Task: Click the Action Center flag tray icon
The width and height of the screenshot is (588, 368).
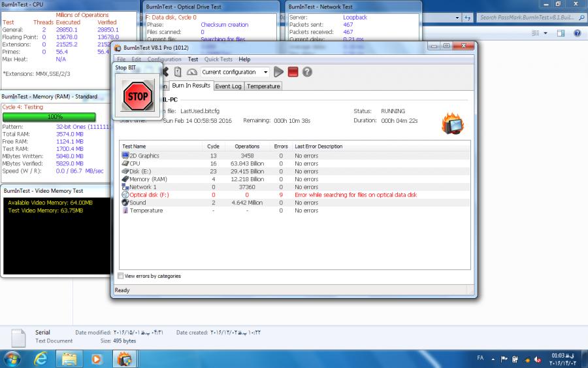Action: tap(504, 360)
